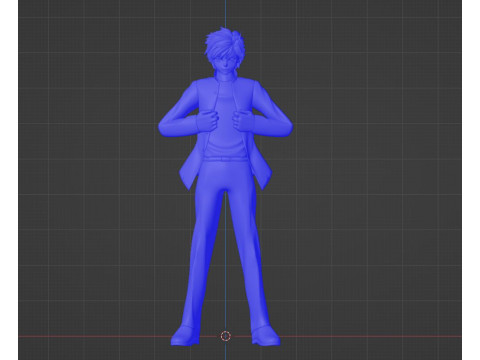Screen dimensions: 480x360
Task: Click the 3D cursor at the origin
Action: tap(226, 336)
